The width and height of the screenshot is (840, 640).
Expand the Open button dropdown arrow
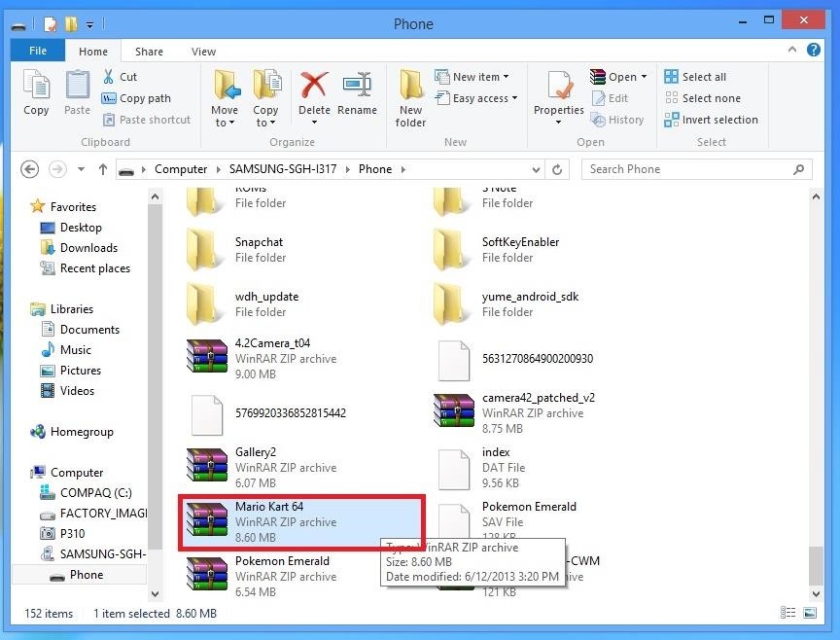click(644, 77)
